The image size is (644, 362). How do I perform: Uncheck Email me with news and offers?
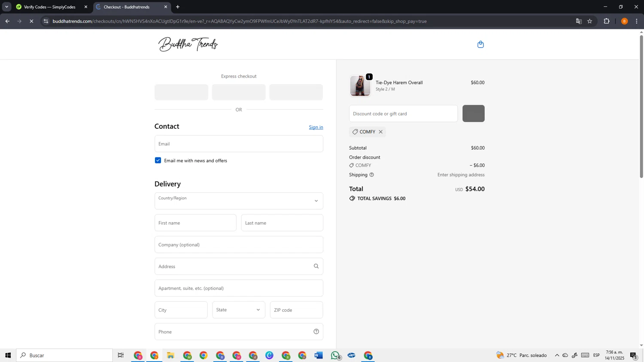tap(158, 160)
